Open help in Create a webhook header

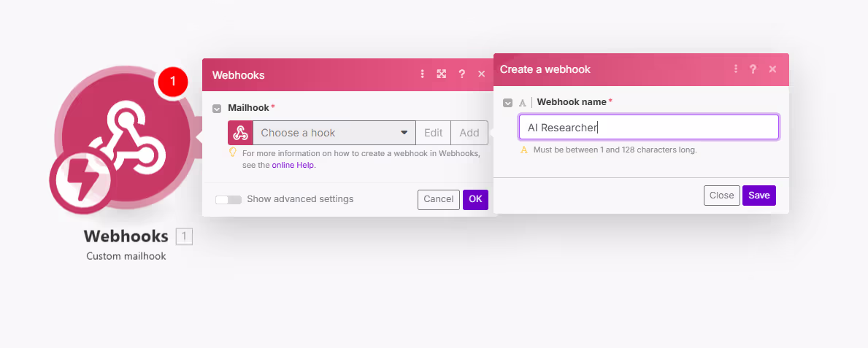click(753, 69)
